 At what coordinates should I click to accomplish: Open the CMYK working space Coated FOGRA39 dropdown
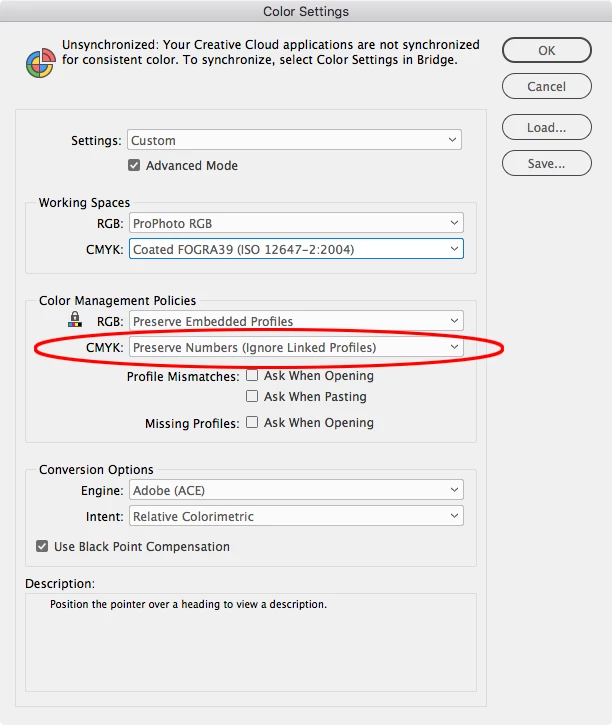tap(296, 249)
